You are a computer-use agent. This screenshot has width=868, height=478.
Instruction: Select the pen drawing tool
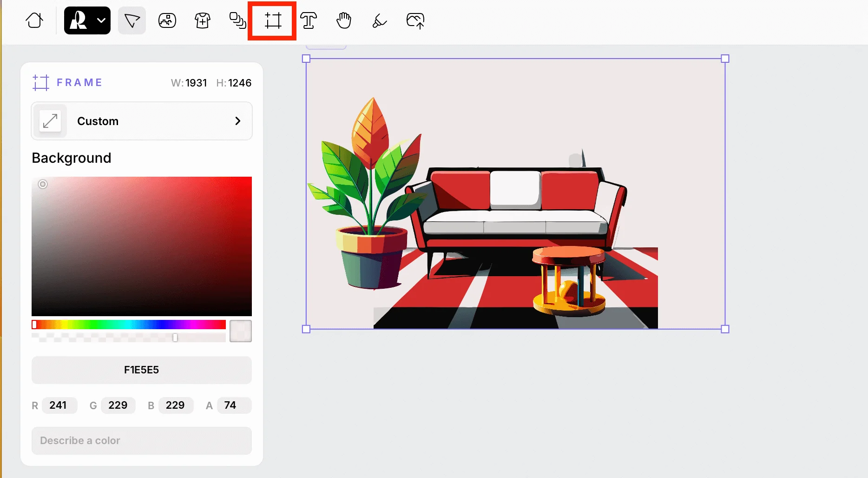[x=379, y=20]
